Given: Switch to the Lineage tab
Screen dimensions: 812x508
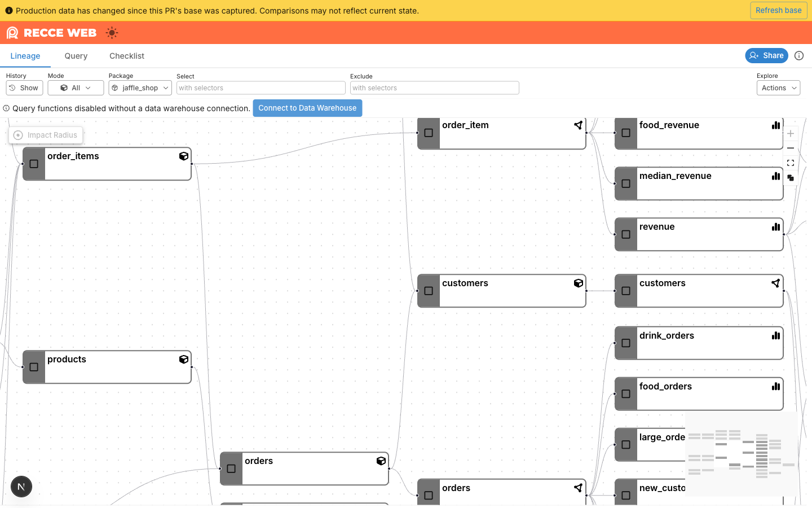Looking at the screenshot, I should (x=25, y=56).
